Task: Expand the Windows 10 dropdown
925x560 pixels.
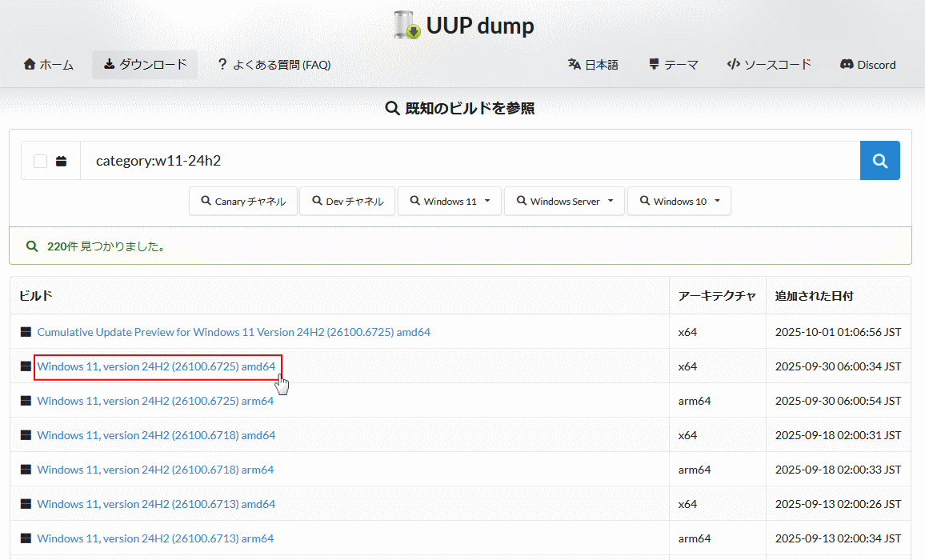Action: (679, 202)
